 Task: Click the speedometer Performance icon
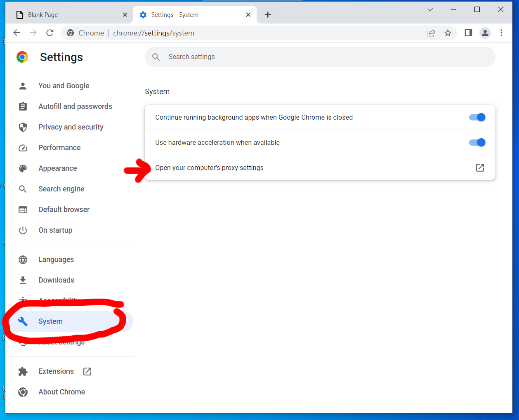23,148
